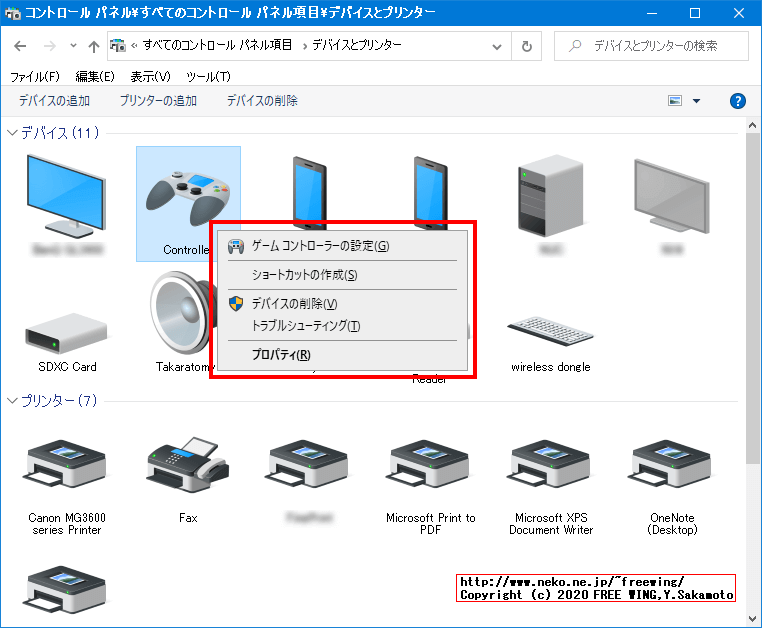Collapse the デバイス (11) group
Image resolution: width=762 pixels, height=628 pixels.
click(x=12, y=133)
